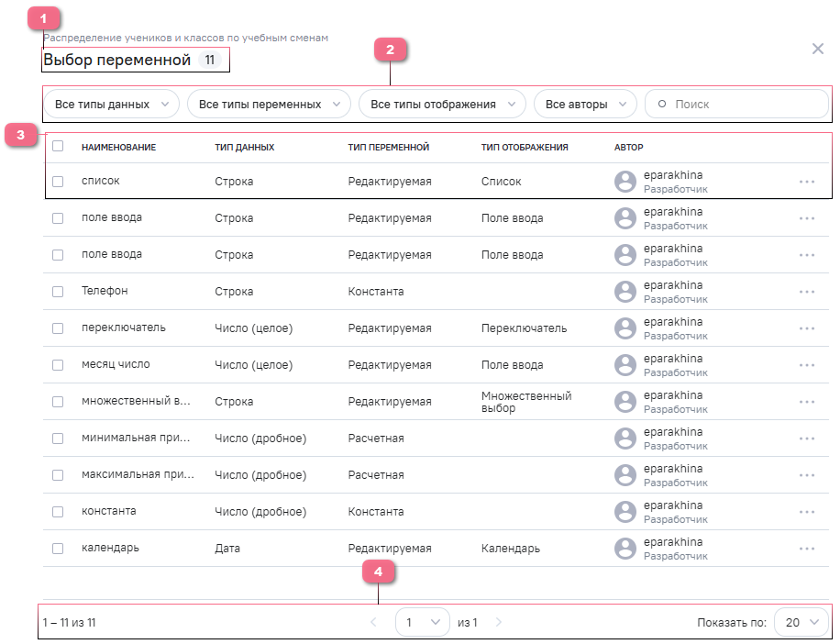Click the Наименование column header
This screenshot has height=644, width=840.
[x=118, y=147]
